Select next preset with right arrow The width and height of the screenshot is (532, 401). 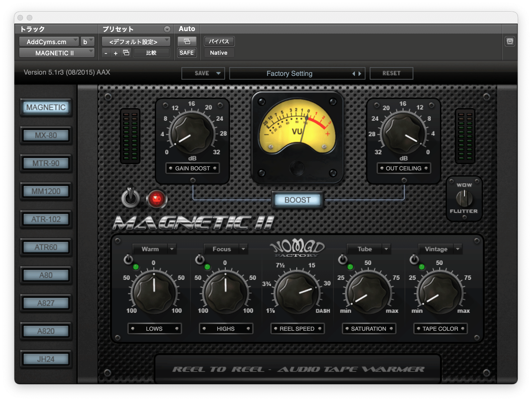click(x=360, y=74)
